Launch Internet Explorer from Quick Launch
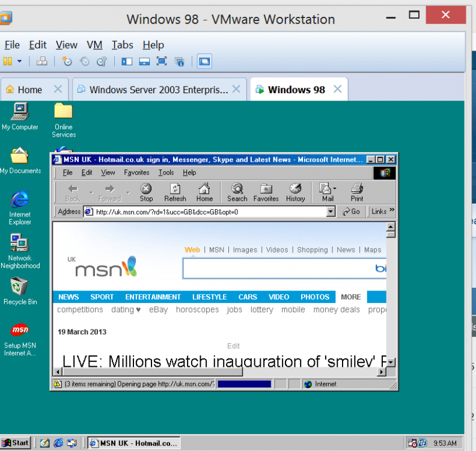The image size is (476, 451). pos(58,443)
